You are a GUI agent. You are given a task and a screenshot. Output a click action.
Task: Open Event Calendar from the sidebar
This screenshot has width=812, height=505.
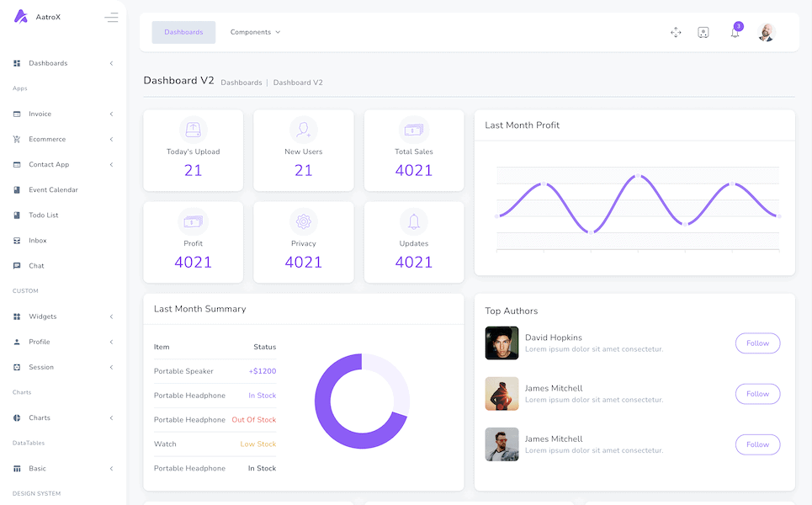(x=53, y=189)
